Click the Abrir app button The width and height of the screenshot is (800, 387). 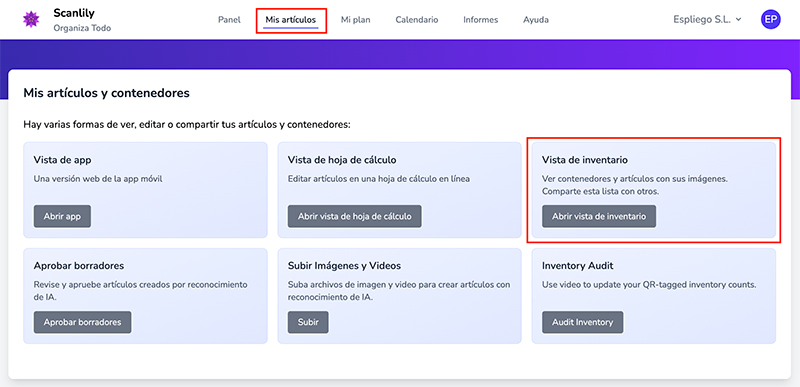(62, 216)
